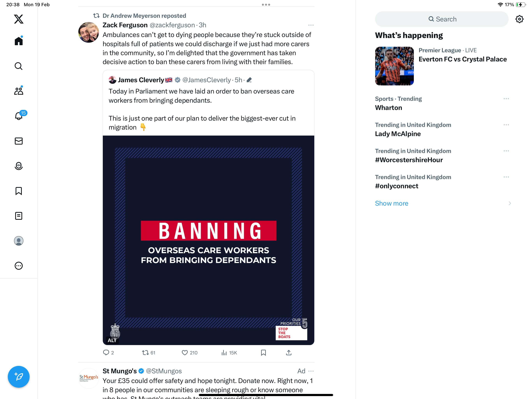532x399 pixels.
Task: Tap the Search input field
Action: pos(442,19)
